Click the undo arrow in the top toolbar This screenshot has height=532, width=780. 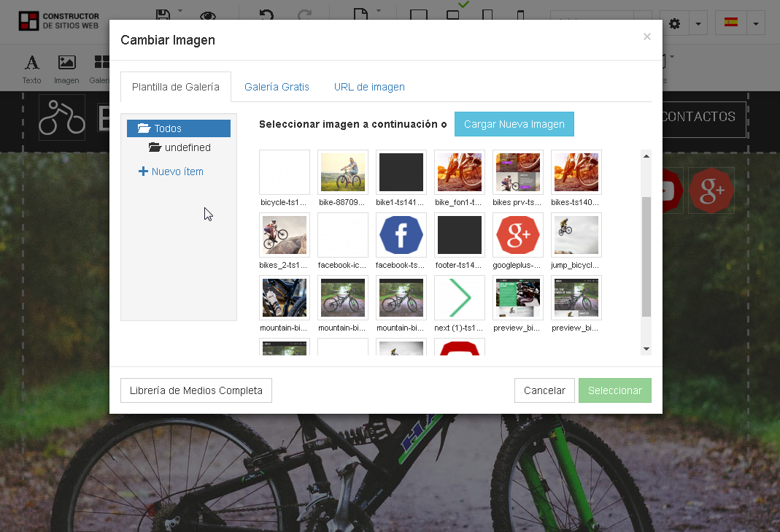(266, 15)
